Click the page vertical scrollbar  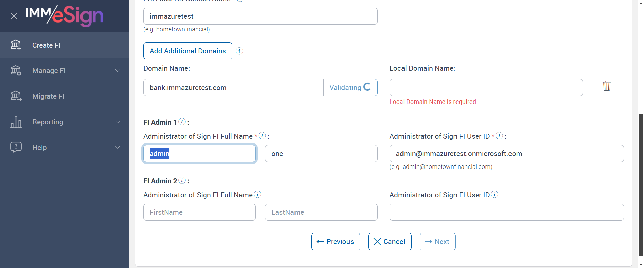pos(641,184)
